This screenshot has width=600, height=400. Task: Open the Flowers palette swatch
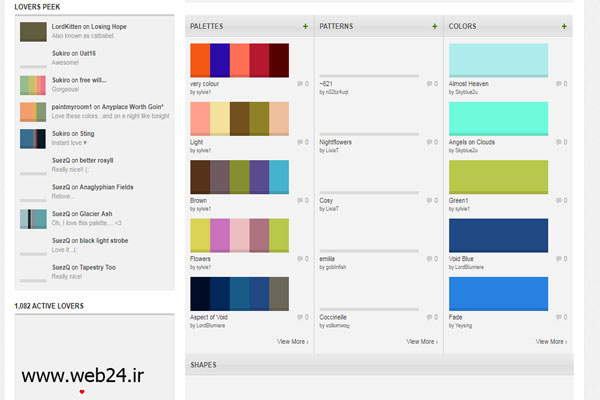pyautogui.click(x=240, y=235)
